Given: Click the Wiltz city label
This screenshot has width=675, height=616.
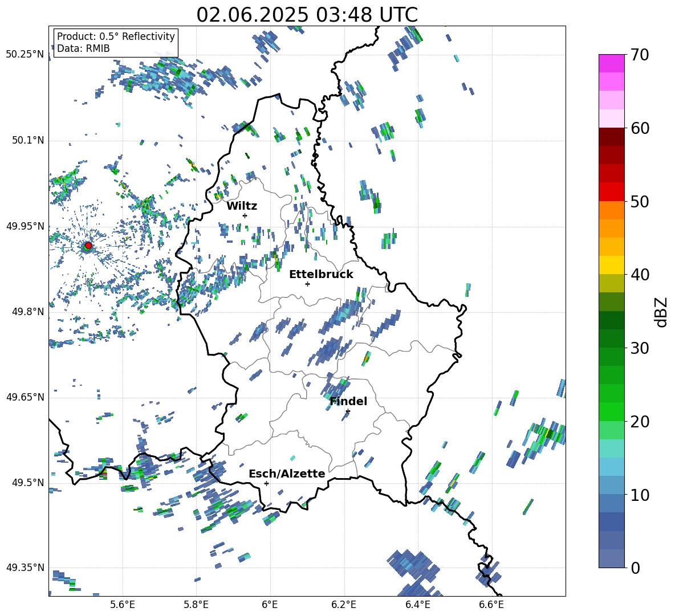Looking at the screenshot, I should click(242, 206).
